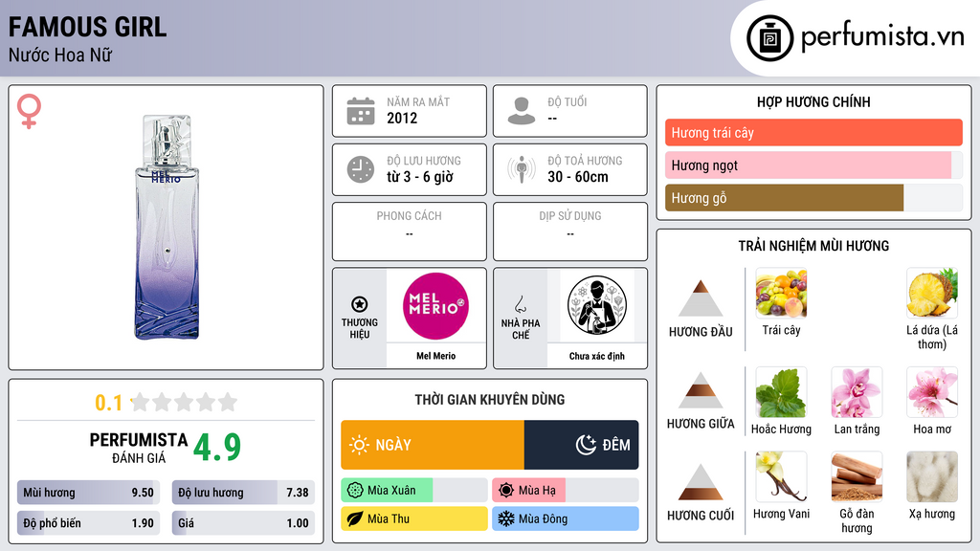The height and width of the screenshot is (551, 980).
Task: Click the Độ phổ biến 1.90 score bar
Action: click(x=88, y=523)
